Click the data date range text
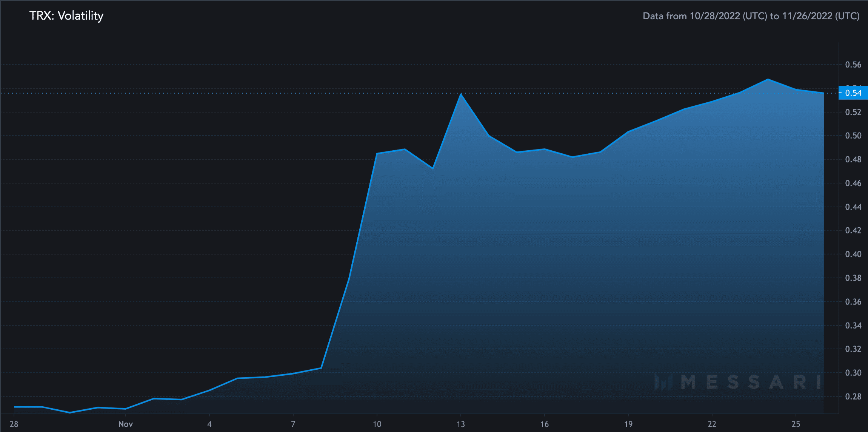 point(751,16)
